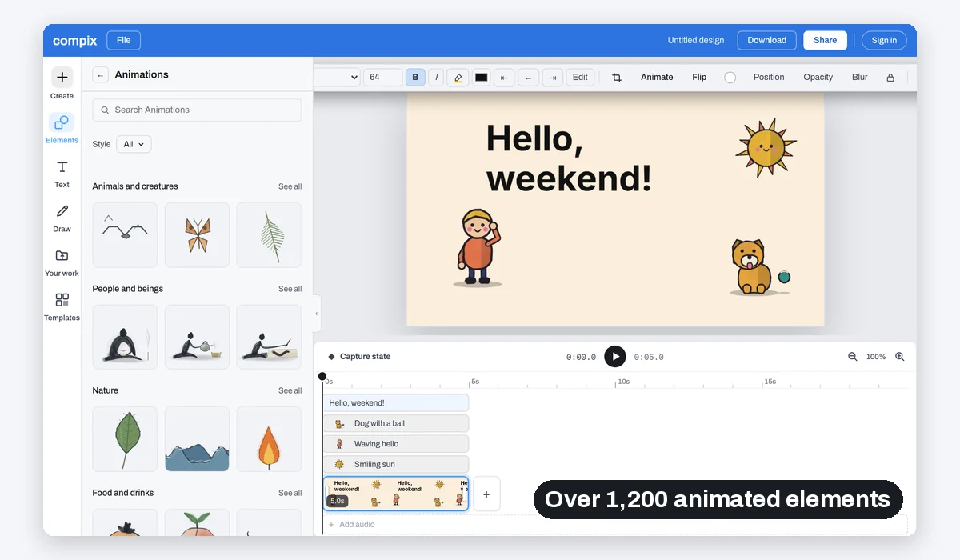Screen dimensions: 960x560
Task: Add a new scene with plus button
Action: point(486,494)
